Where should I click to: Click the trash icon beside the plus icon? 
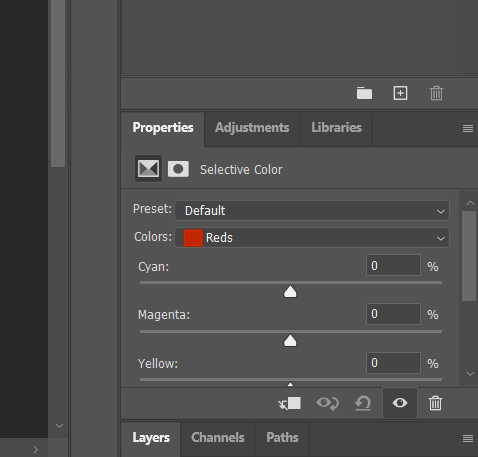(x=436, y=93)
